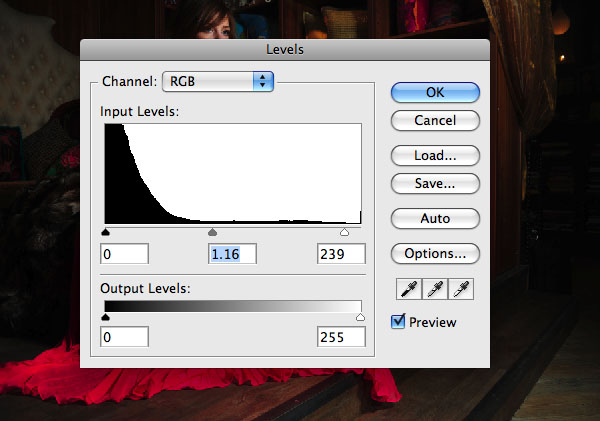Uncheck the Preview checkbox
Screen dimensions: 600x421
tap(398, 321)
